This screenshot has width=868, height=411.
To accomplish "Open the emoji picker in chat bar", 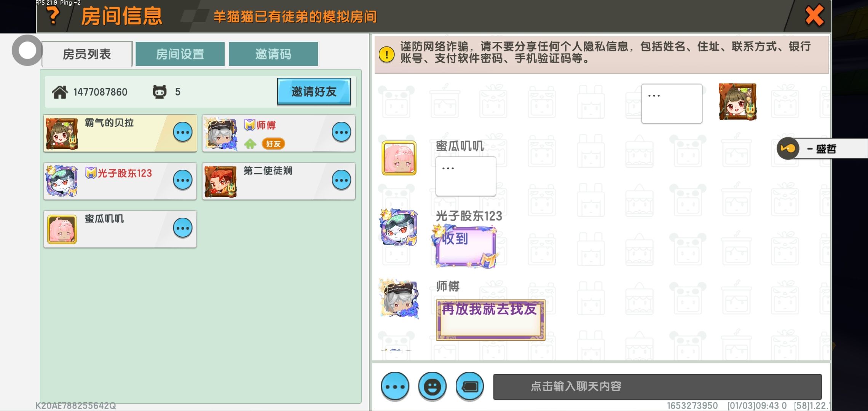I will (x=432, y=387).
